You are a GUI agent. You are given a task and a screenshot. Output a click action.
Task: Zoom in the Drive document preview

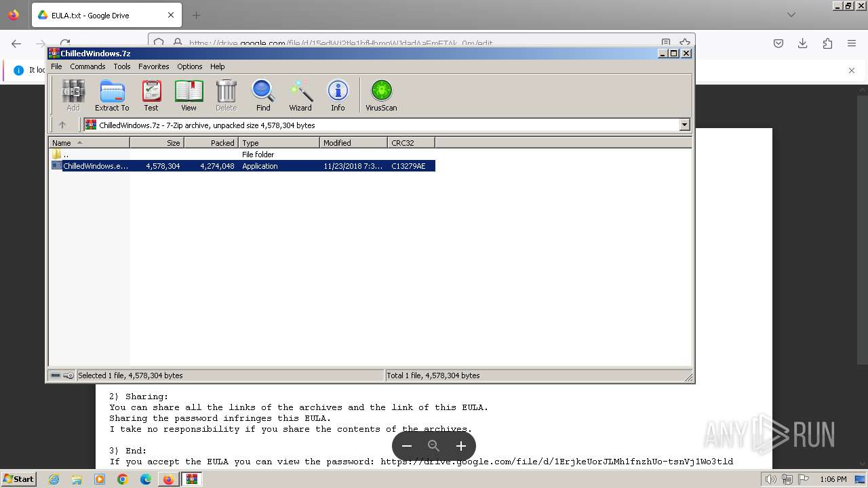(461, 446)
